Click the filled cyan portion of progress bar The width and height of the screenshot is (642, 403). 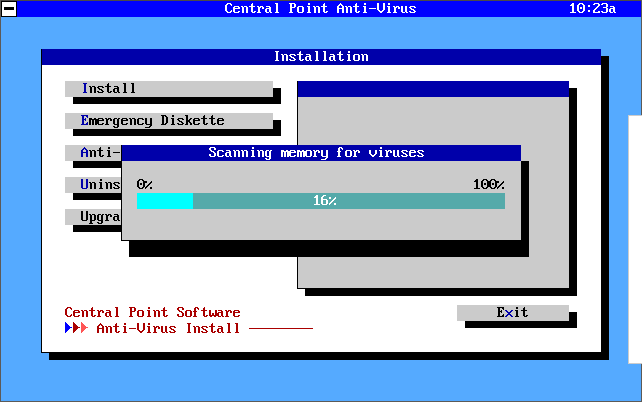click(x=164, y=201)
